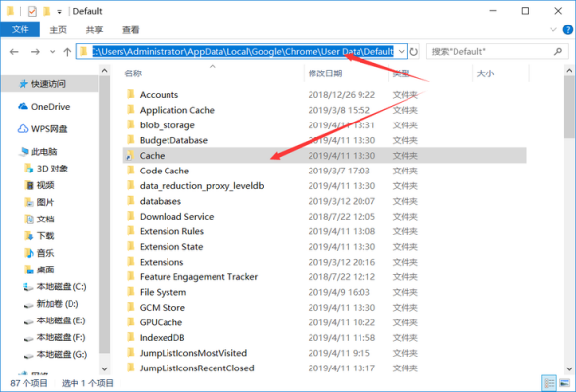Select the Feature Engagement Tracker folder name
Image resolution: width=576 pixels, height=392 pixels.
point(199,277)
